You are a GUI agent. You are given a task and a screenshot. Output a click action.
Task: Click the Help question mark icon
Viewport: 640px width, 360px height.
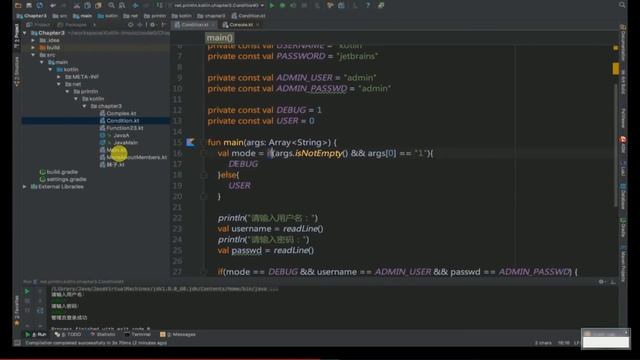point(368,5)
